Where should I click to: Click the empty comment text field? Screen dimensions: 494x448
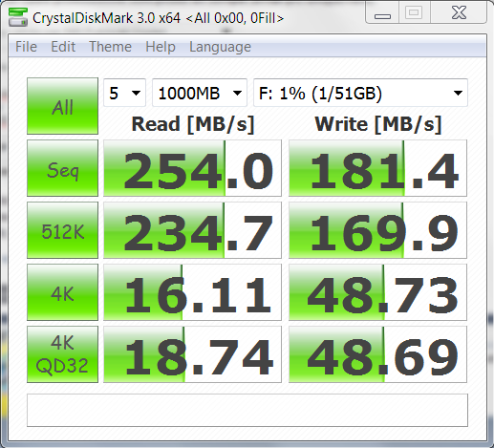[x=247, y=410]
